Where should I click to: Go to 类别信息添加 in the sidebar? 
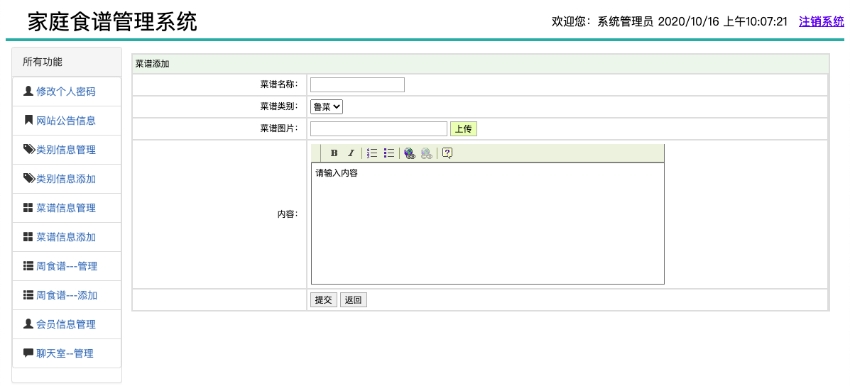click(x=66, y=179)
